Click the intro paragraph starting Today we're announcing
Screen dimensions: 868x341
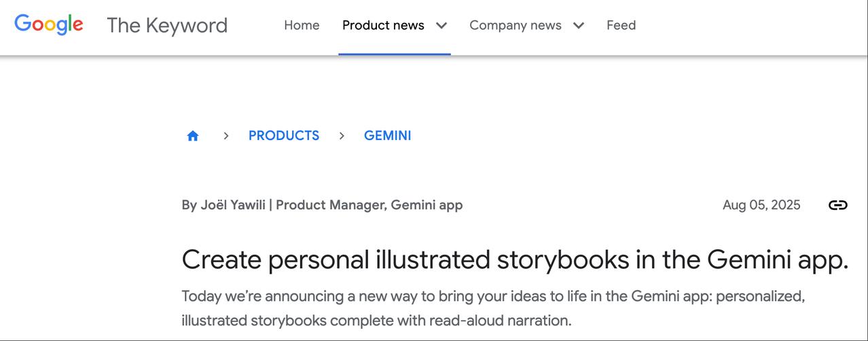(493, 308)
